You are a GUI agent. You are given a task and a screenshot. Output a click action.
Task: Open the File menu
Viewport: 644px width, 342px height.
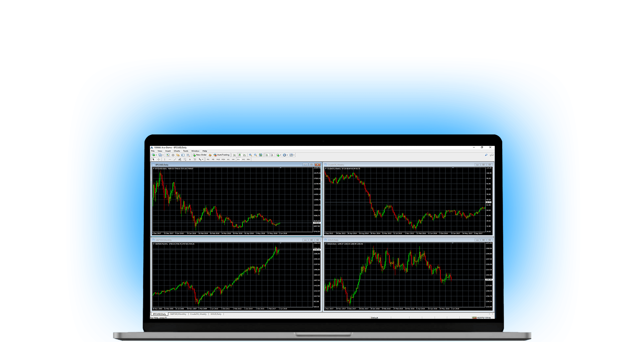pyautogui.click(x=153, y=151)
